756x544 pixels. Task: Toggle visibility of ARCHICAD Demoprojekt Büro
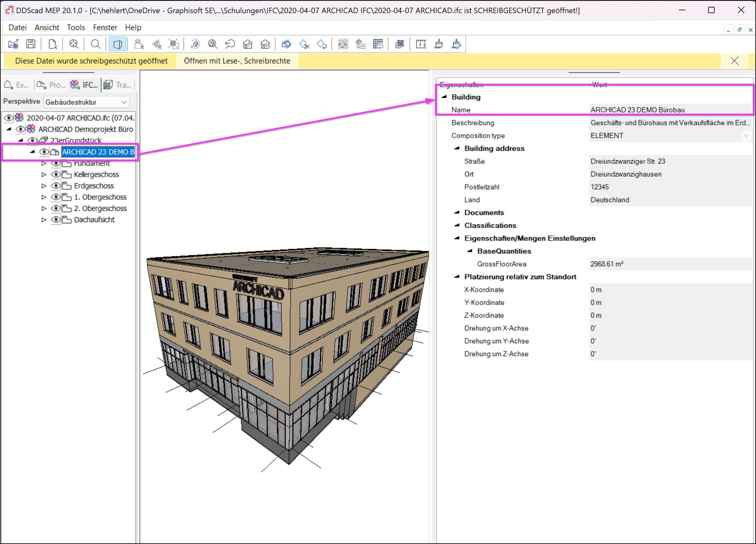tap(21, 129)
